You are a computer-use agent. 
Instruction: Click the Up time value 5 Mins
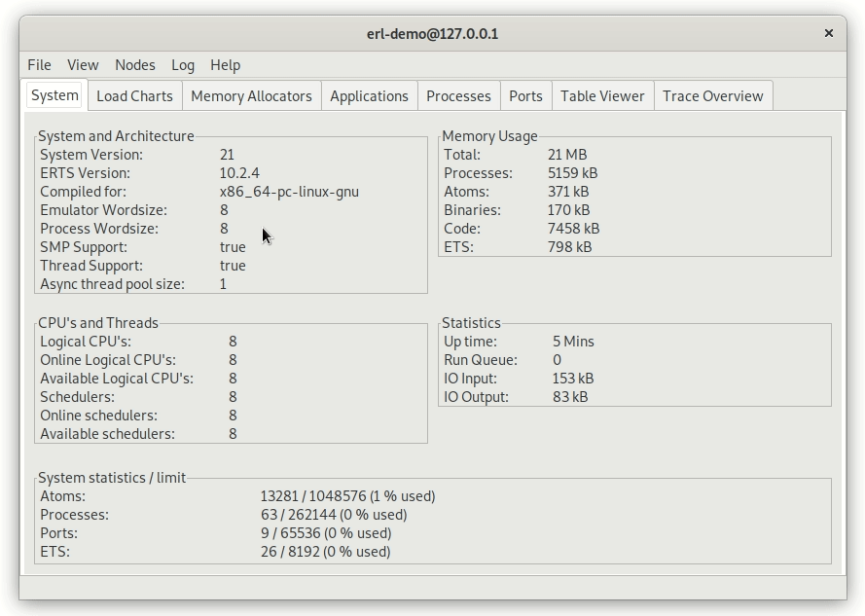[x=573, y=342]
